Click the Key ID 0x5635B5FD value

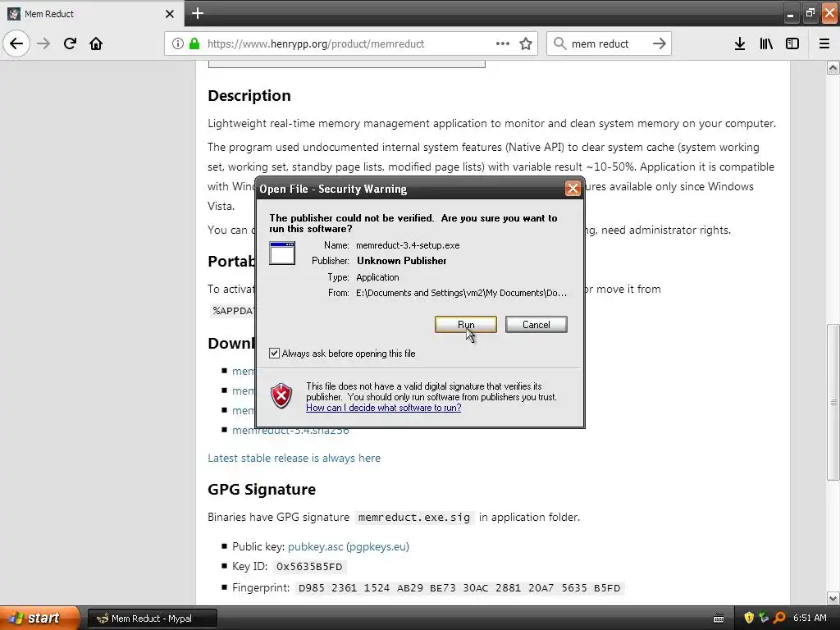tap(309, 566)
